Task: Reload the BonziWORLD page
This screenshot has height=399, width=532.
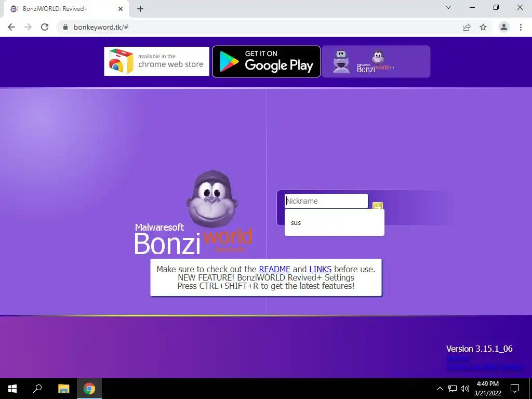Action: 45,27
